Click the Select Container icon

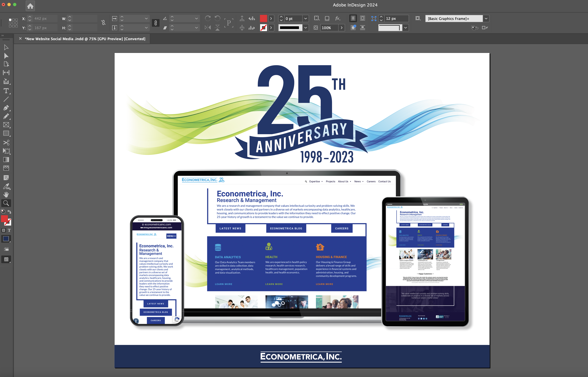tap(242, 18)
